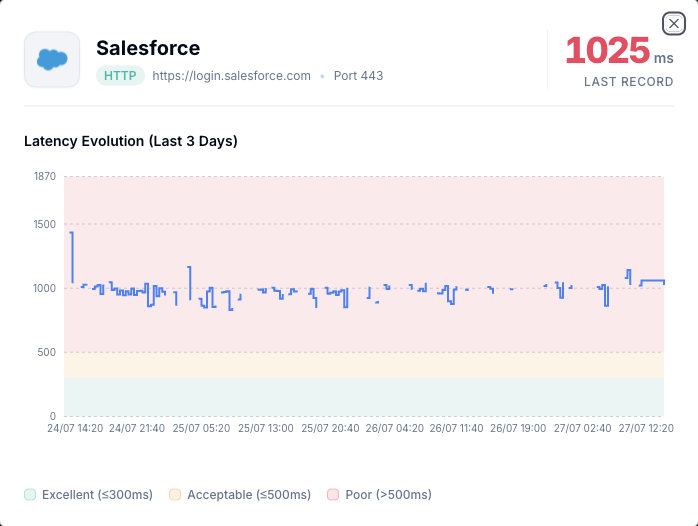Viewport: 698px width, 526px height.
Task: Click the Excellent (≤300ms) legend label
Action: (x=97, y=495)
